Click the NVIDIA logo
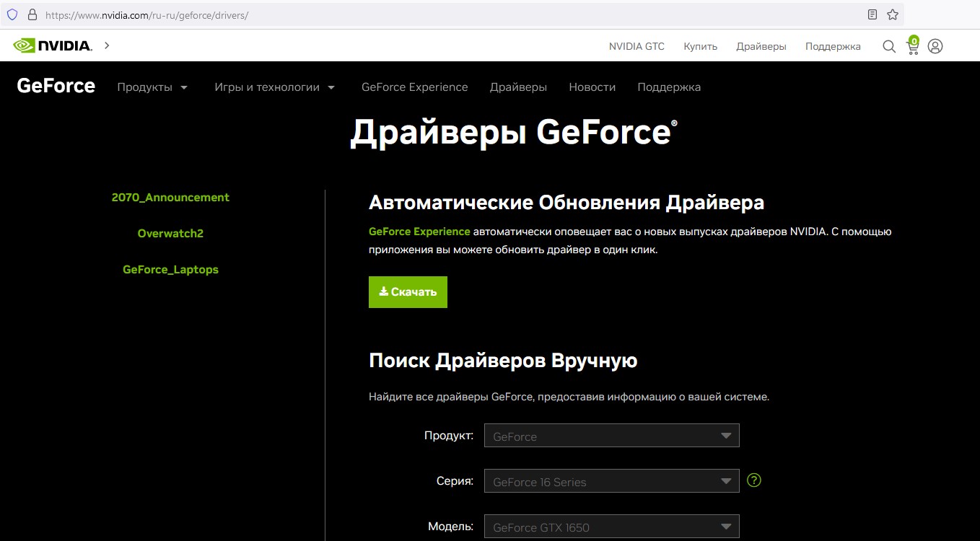This screenshot has width=980, height=541. point(53,45)
